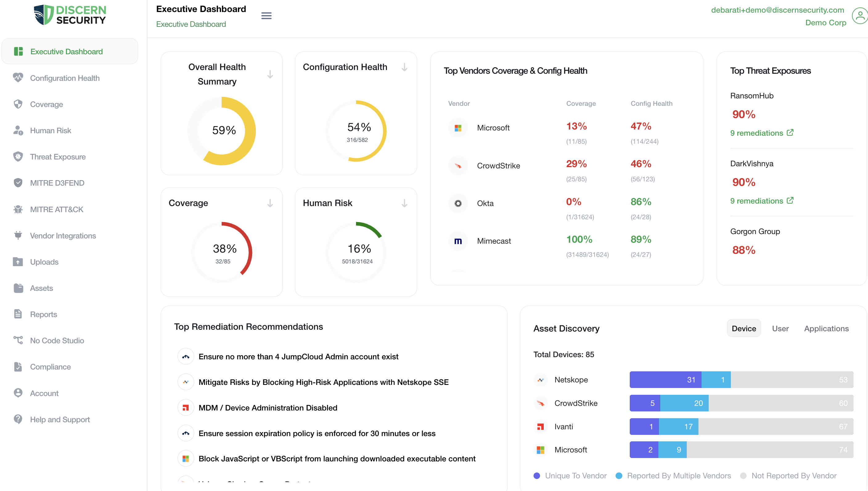Click the Demo Corp organization name
This screenshot has width=868, height=491.
pos(825,23)
